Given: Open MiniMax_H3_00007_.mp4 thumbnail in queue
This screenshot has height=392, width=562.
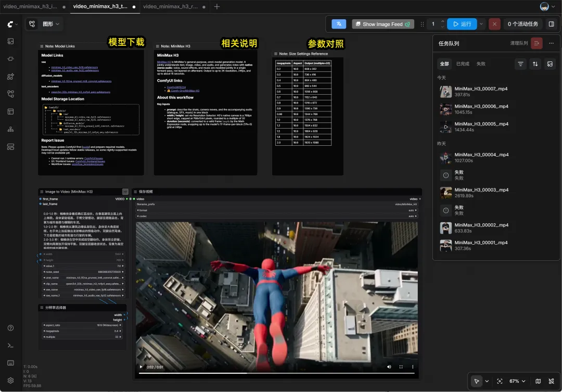Looking at the screenshot, I should [x=445, y=92].
